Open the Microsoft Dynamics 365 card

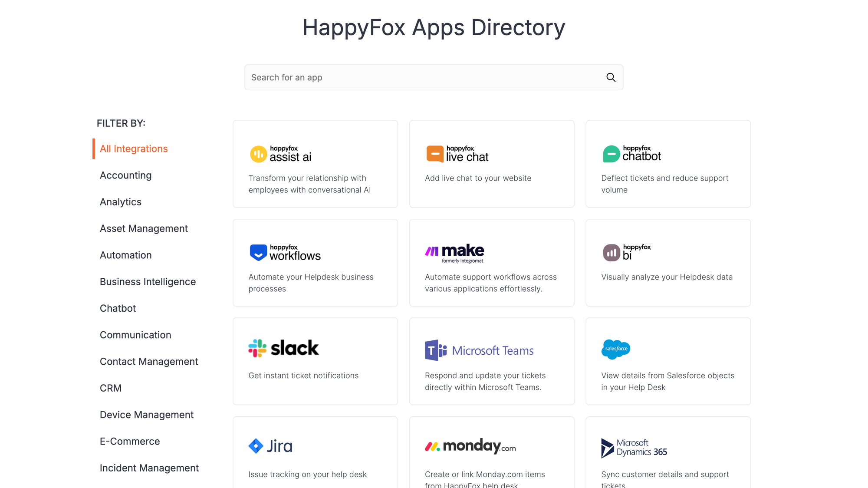point(667,452)
